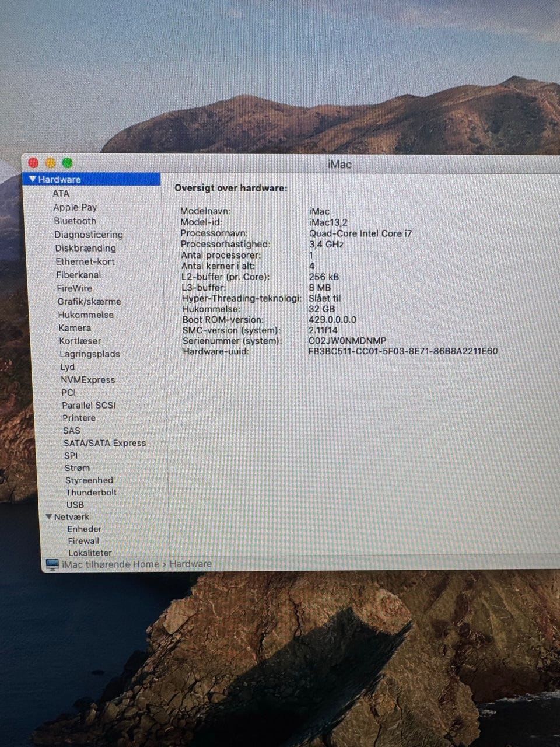Viewport: 560px width, 747px height.
Task: Click the model-id value iMac13,2
Action: (328, 222)
